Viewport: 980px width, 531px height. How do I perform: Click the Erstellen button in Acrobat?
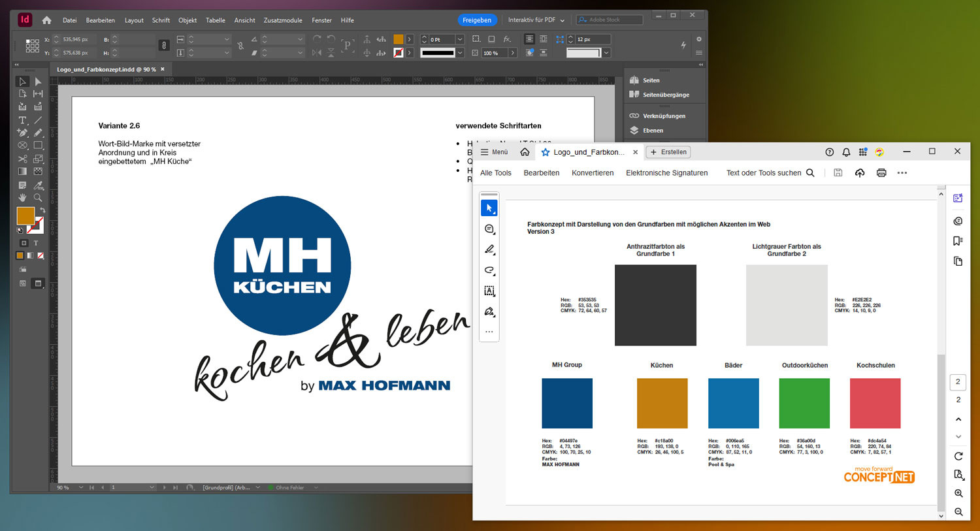pos(668,152)
